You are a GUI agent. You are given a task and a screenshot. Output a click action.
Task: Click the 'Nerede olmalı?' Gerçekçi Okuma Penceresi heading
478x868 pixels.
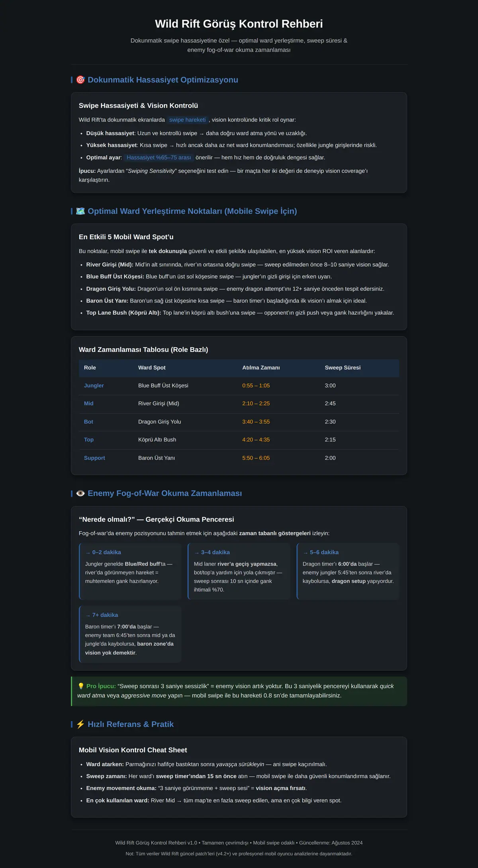pyautogui.click(x=157, y=519)
